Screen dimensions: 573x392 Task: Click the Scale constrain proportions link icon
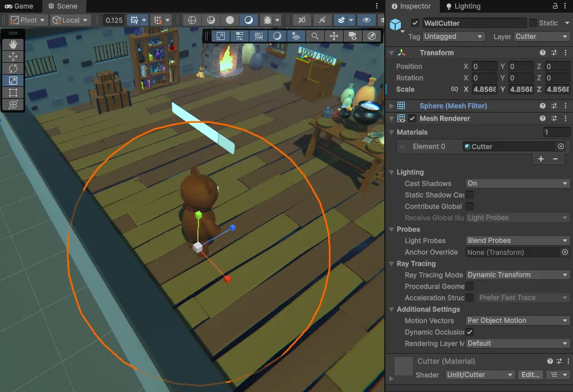(455, 90)
